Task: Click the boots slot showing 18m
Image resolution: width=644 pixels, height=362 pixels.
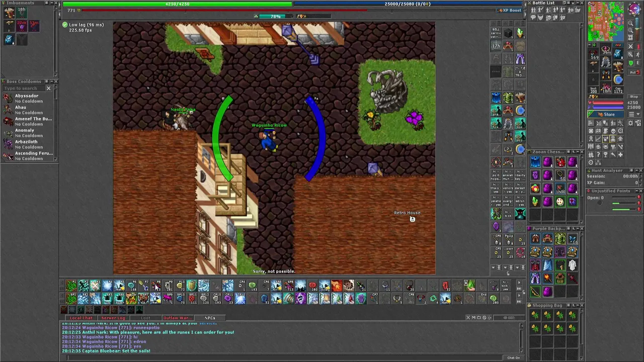Action: [x=606, y=87]
